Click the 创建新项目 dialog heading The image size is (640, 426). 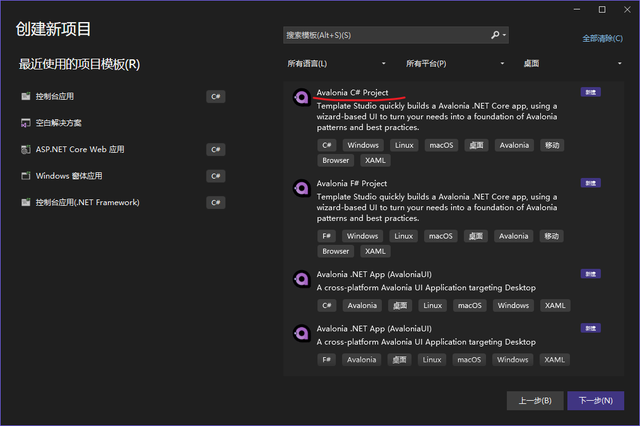[53, 29]
